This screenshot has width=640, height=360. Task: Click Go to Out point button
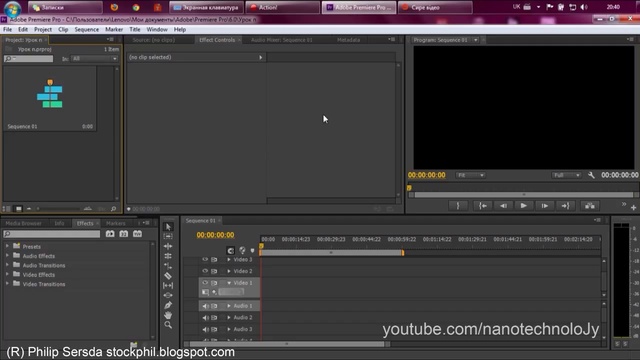tap(565, 206)
